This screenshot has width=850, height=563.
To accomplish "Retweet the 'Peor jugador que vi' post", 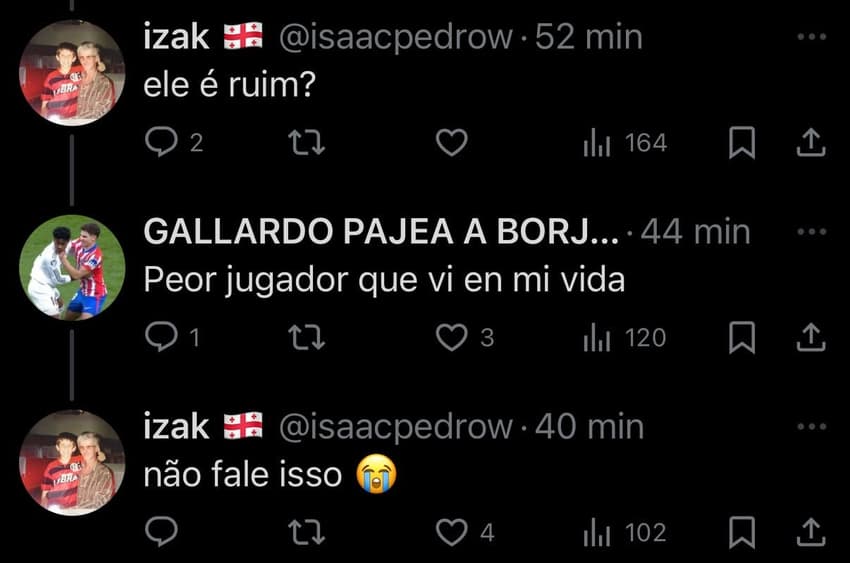I will [306, 337].
